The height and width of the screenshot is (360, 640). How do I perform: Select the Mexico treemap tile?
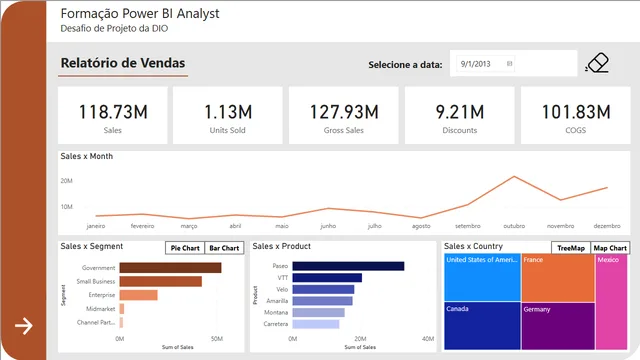[611, 302]
